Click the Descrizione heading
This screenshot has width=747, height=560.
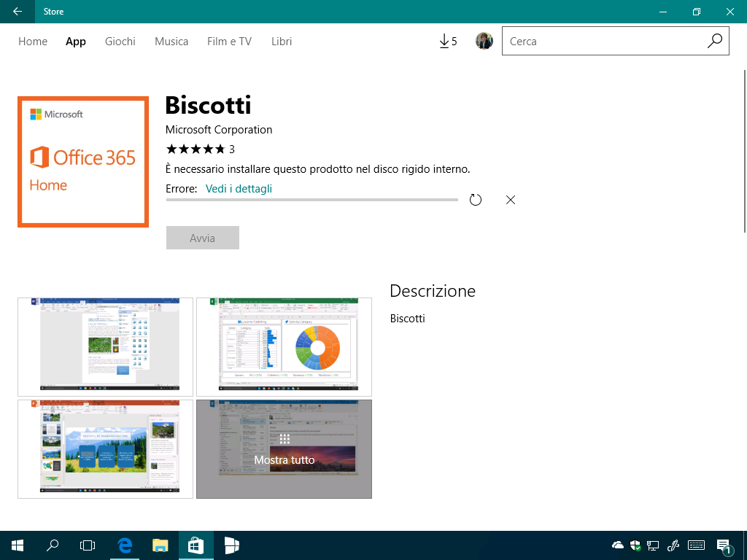pyautogui.click(x=433, y=291)
